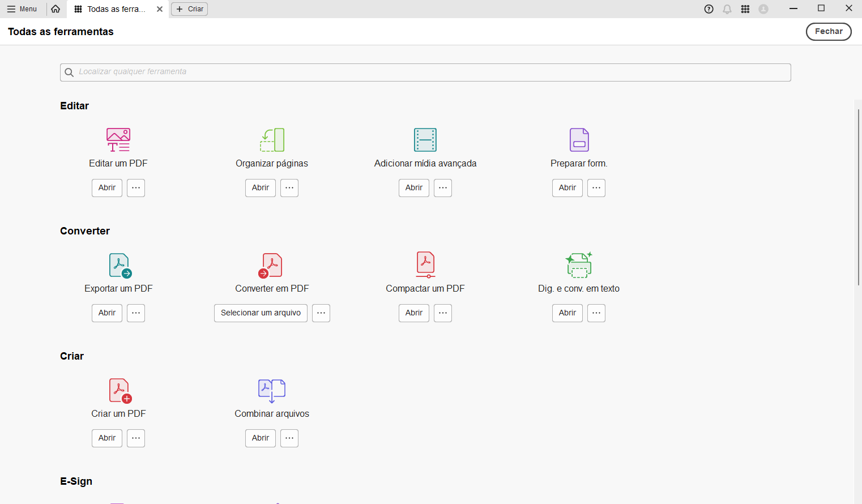This screenshot has width=862, height=504.
Task: Click into the Localizar qualquer ferramenta search field
Action: (425, 72)
